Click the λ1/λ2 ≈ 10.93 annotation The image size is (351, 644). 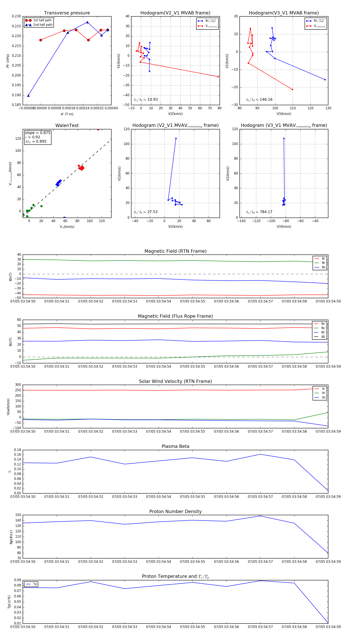[x=146, y=100]
